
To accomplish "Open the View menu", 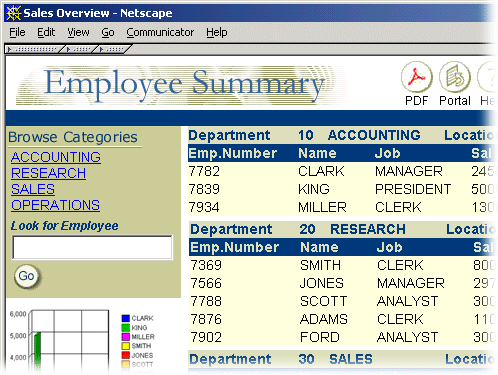I will [78, 32].
